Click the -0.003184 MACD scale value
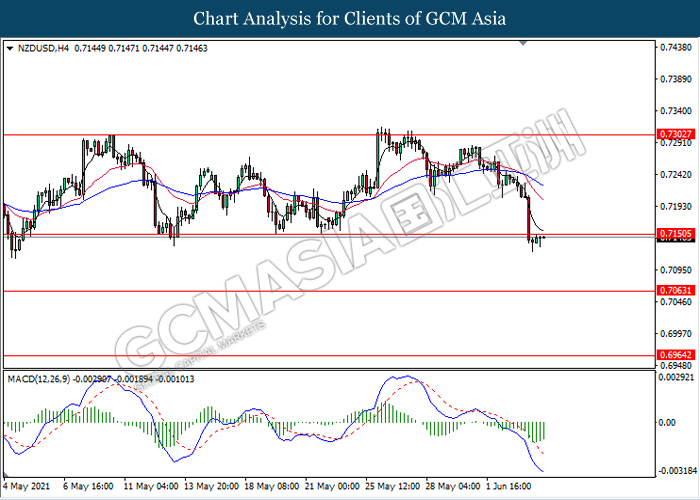This screenshot has height=500, width=700. coord(676,469)
